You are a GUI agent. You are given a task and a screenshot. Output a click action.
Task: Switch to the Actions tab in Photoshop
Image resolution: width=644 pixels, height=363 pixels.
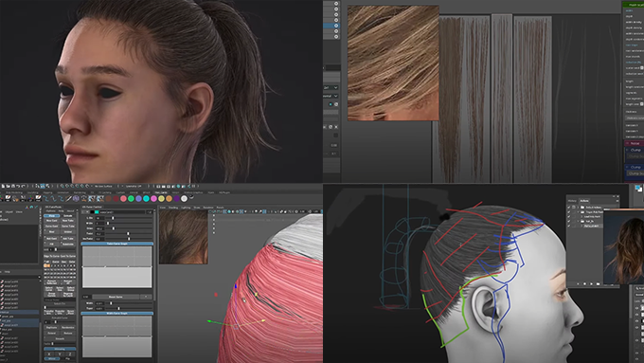pos(584,201)
